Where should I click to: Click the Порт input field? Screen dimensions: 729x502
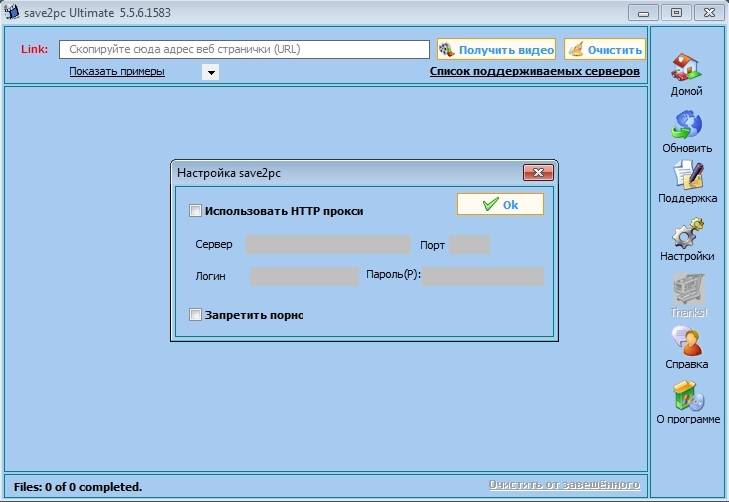[470, 244]
